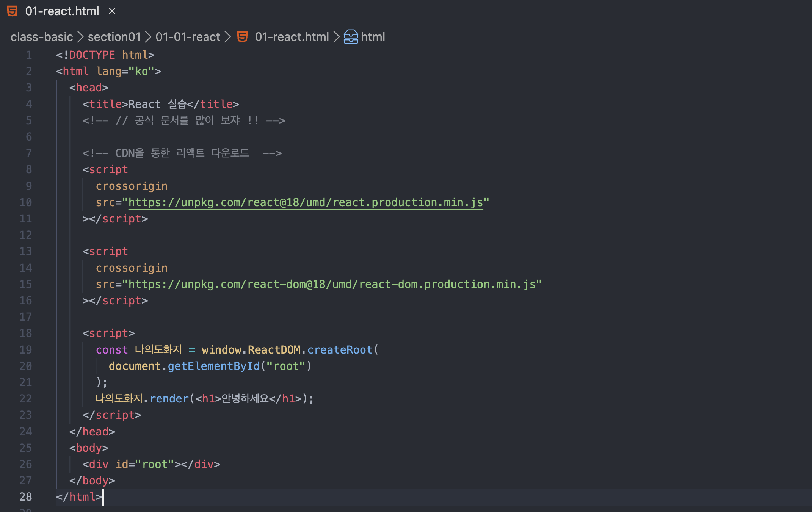This screenshot has width=812, height=512.
Task: Click line number 28 in the gutter
Action: [x=25, y=497]
